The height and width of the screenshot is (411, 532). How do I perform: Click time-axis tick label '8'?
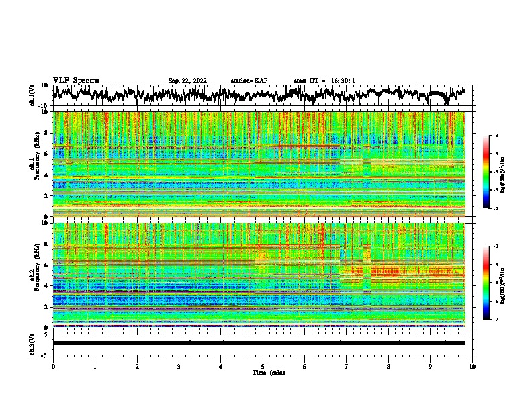388,367
